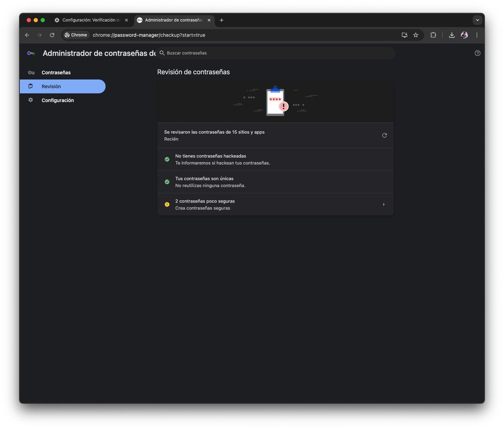Open the Chrome three-dot menu
Viewport: 504px width, 429px height.
point(476,35)
